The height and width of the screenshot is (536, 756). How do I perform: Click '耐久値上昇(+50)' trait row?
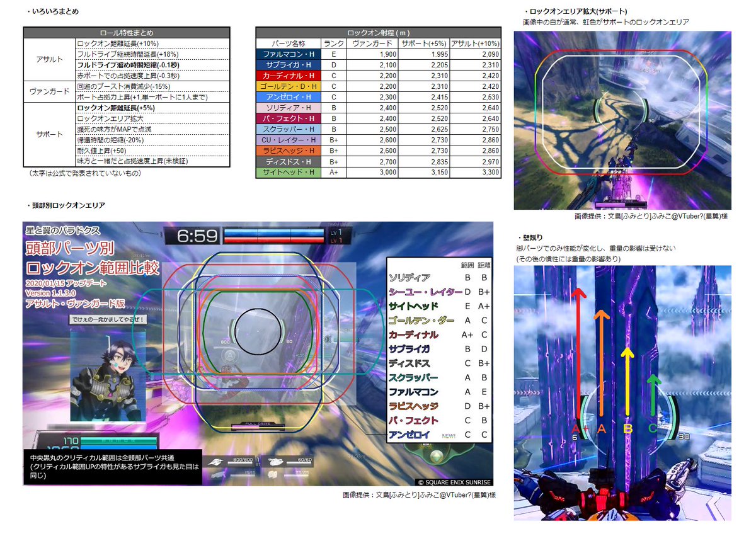152,151
